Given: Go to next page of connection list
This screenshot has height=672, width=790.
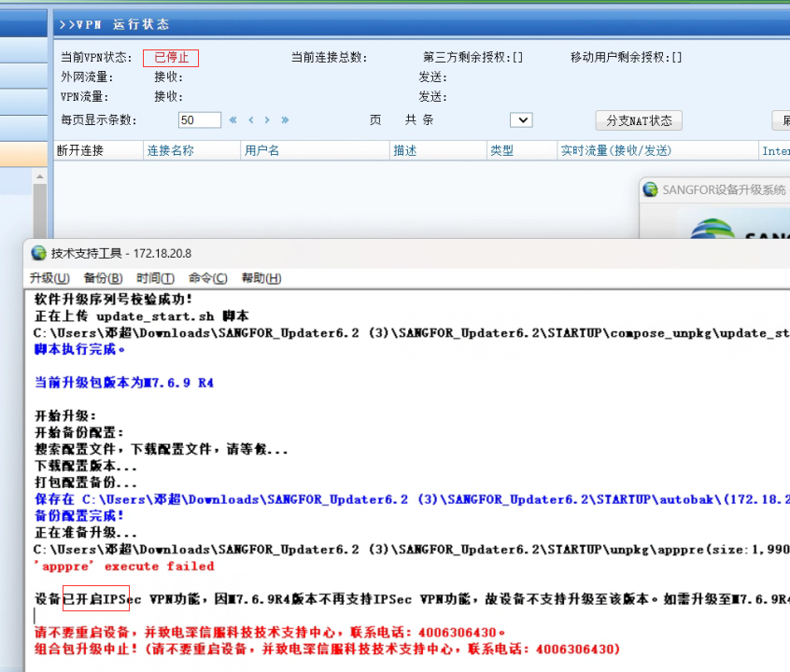Looking at the screenshot, I should [267, 120].
